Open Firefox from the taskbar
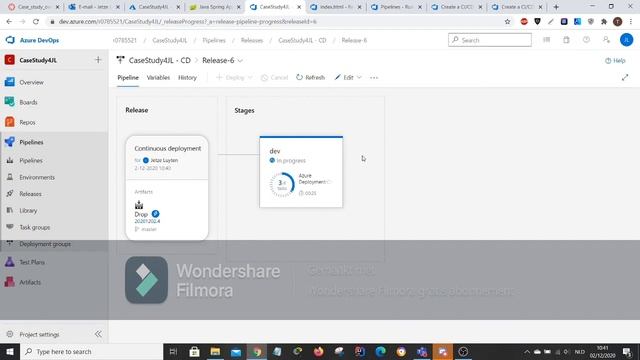The width and height of the screenshot is (640, 360). (x=318, y=351)
